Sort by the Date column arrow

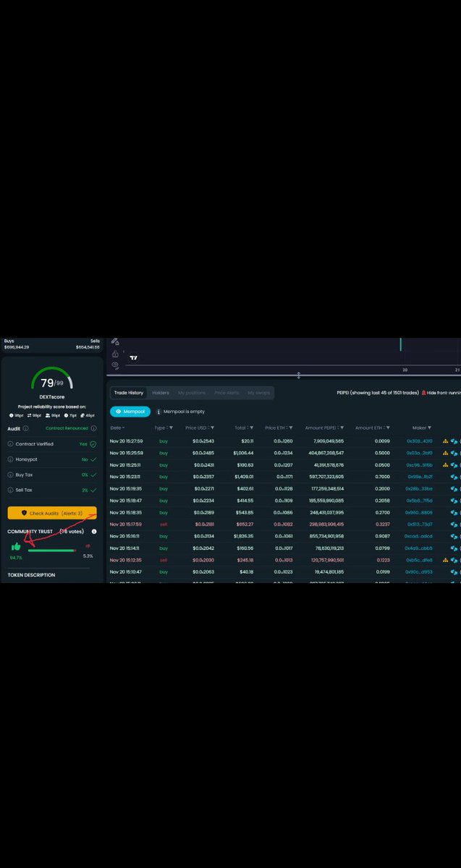(x=124, y=428)
